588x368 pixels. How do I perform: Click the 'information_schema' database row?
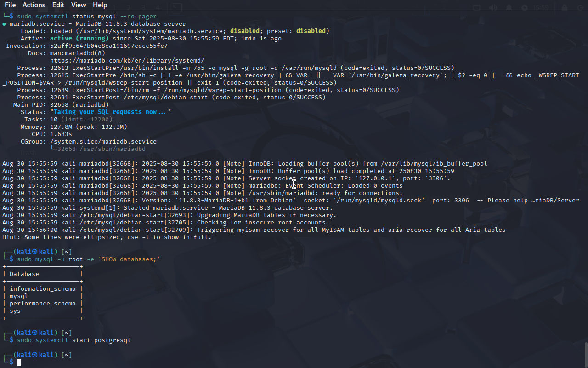[43, 289]
